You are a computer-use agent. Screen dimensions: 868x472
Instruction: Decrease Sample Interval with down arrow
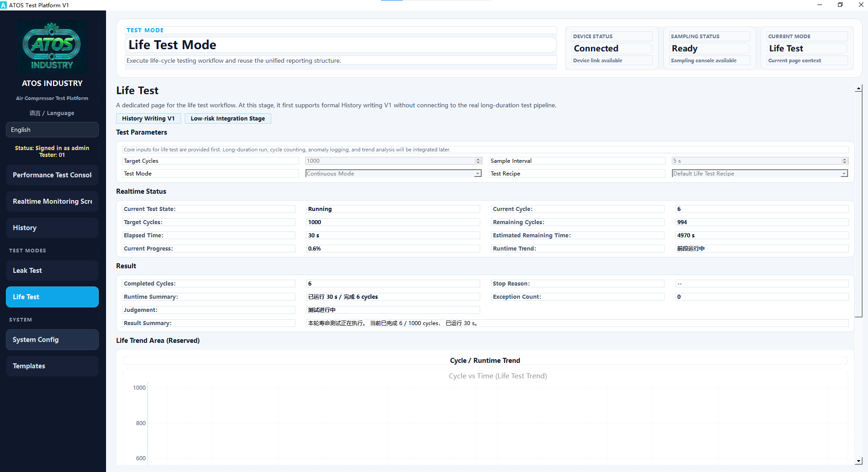click(845, 162)
